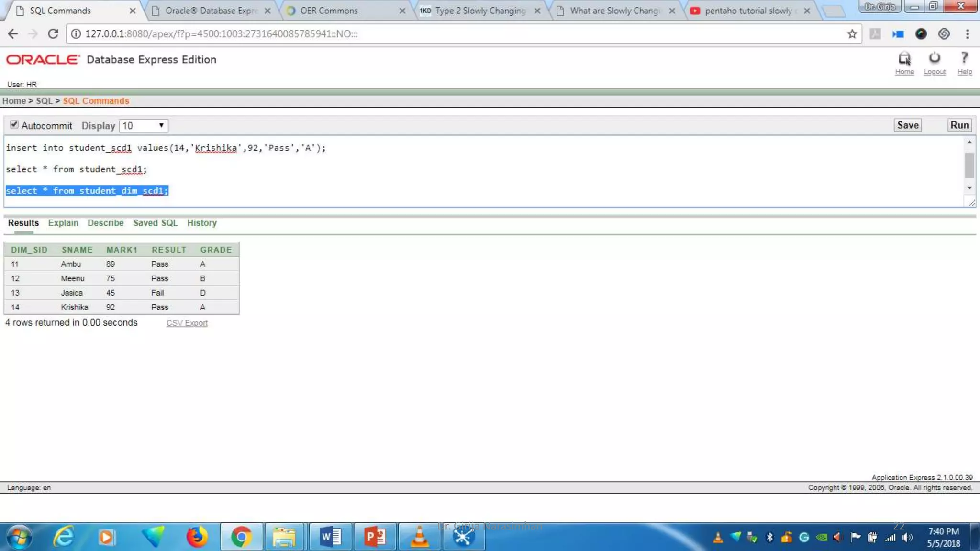The width and height of the screenshot is (980, 551).
Task: Open the History tab
Action: click(201, 223)
